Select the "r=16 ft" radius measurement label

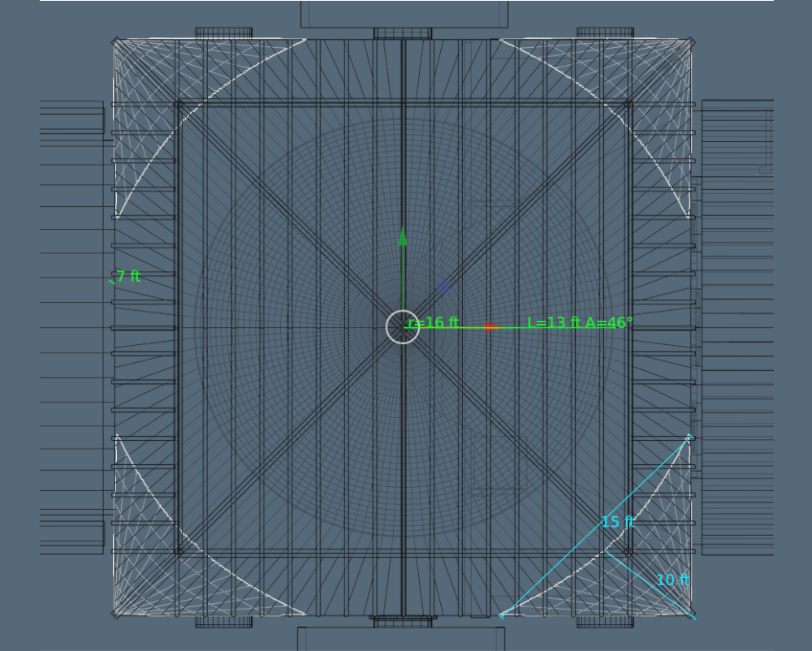coord(434,322)
